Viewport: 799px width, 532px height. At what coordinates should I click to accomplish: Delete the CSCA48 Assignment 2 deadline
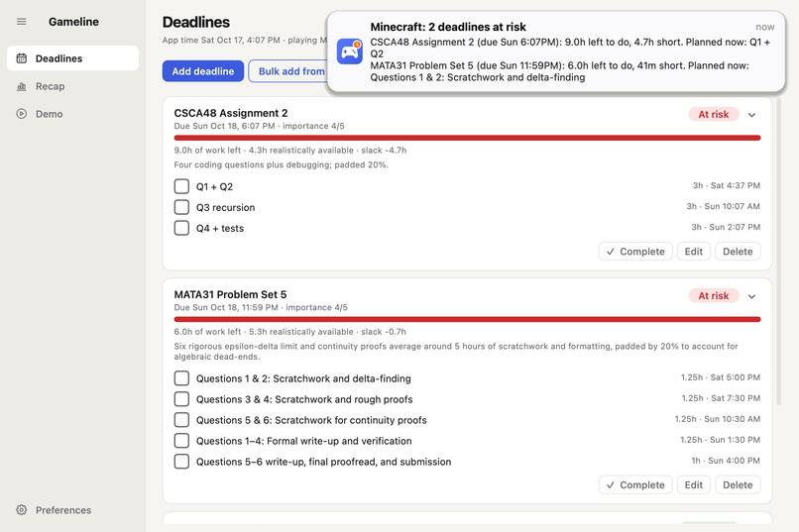click(738, 252)
